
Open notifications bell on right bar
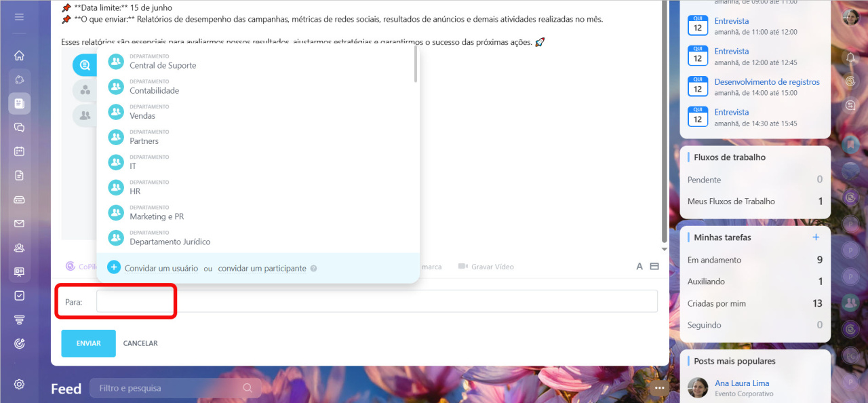850,58
